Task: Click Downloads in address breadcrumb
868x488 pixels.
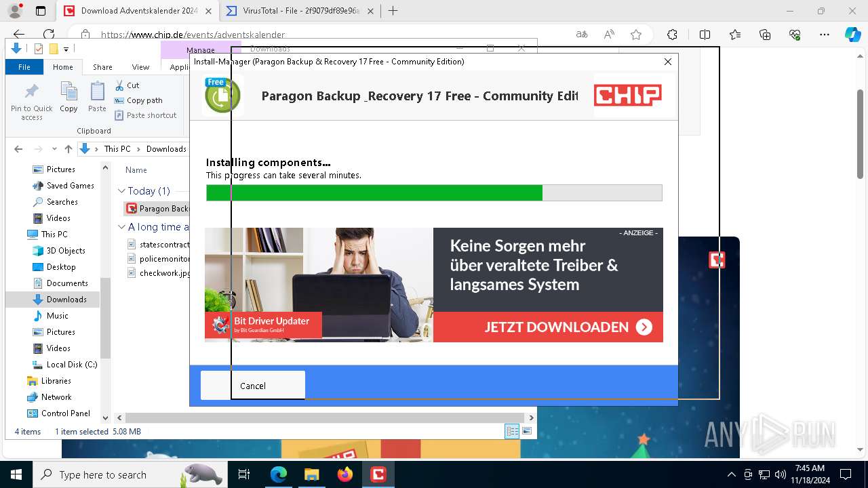Action: pyautogui.click(x=166, y=149)
